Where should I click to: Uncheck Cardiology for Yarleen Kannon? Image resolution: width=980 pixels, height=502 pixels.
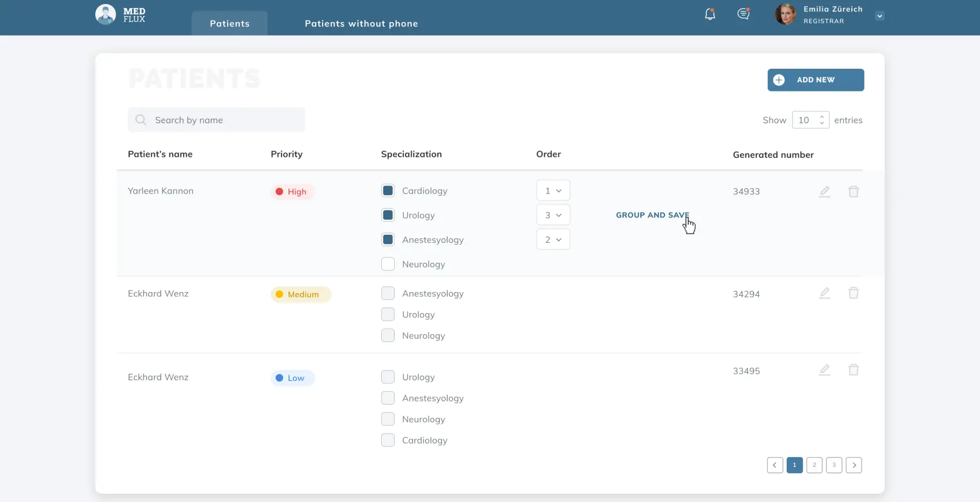(388, 191)
